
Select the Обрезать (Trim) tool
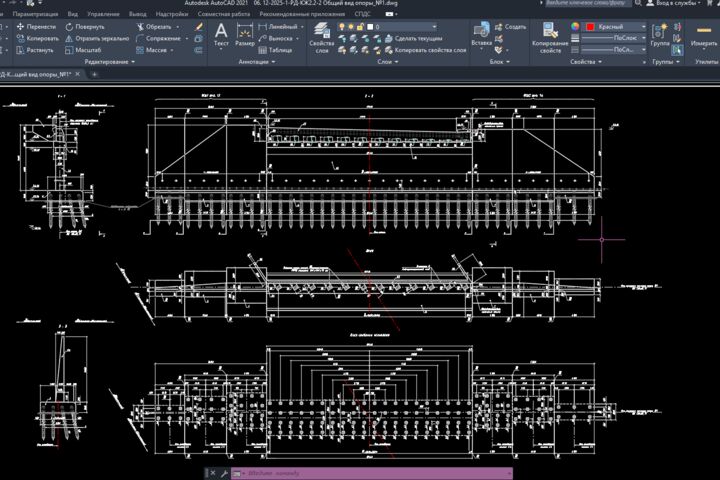coord(154,27)
